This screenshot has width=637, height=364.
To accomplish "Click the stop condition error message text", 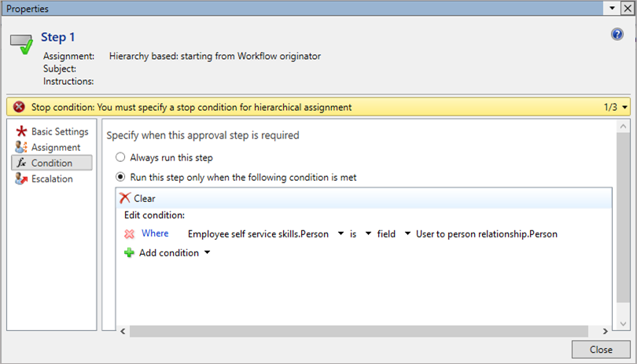I will point(191,107).
